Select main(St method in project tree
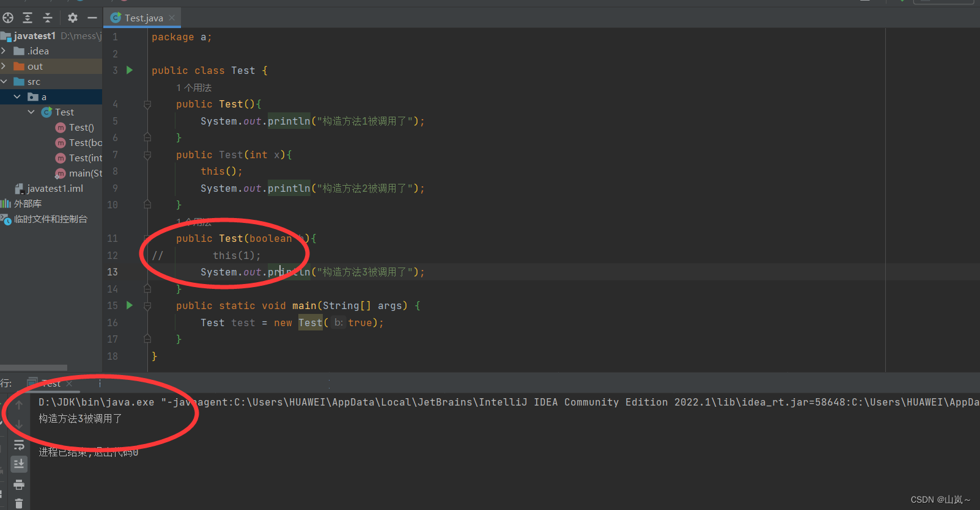 pyautogui.click(x=85, y=173)
